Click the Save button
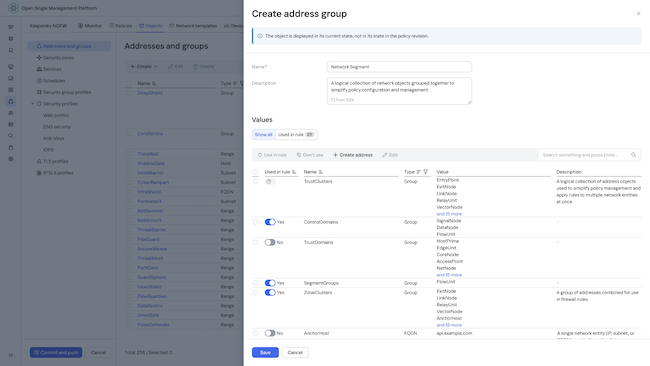 (x=265, y=352)
